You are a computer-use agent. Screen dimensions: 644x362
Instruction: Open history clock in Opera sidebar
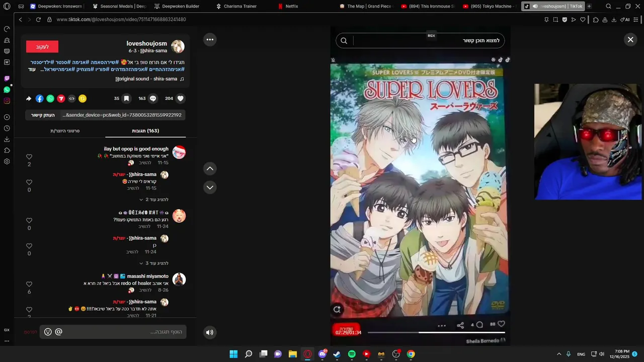(7, 128)
